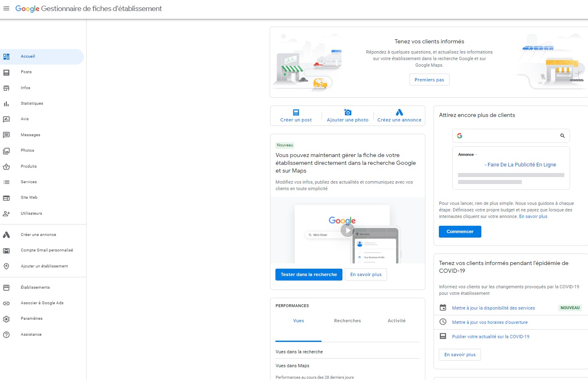Click the NOUVEAU badge on services availability

570,308
